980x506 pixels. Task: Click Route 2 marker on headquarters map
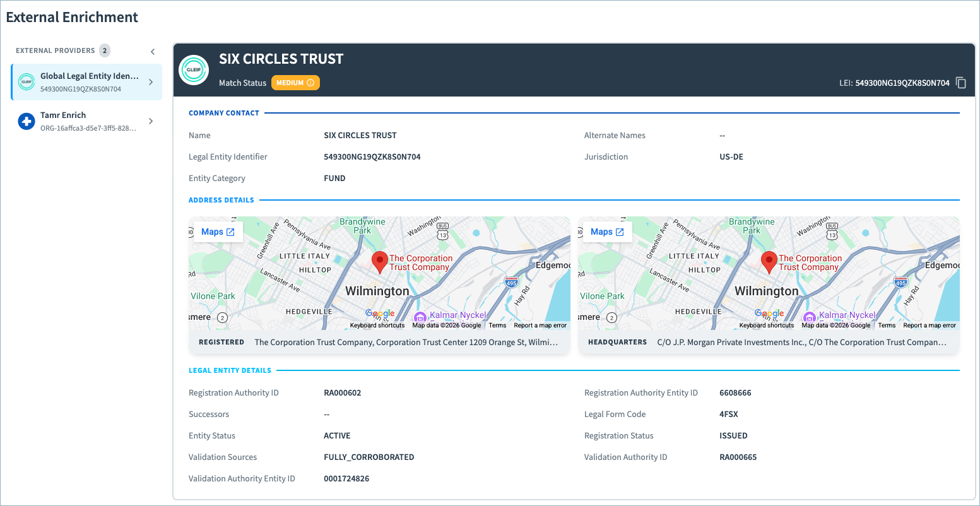611,317
